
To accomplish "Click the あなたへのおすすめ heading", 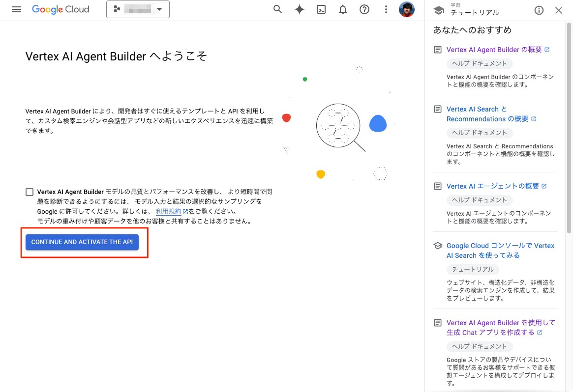I will tap(472, 30).
